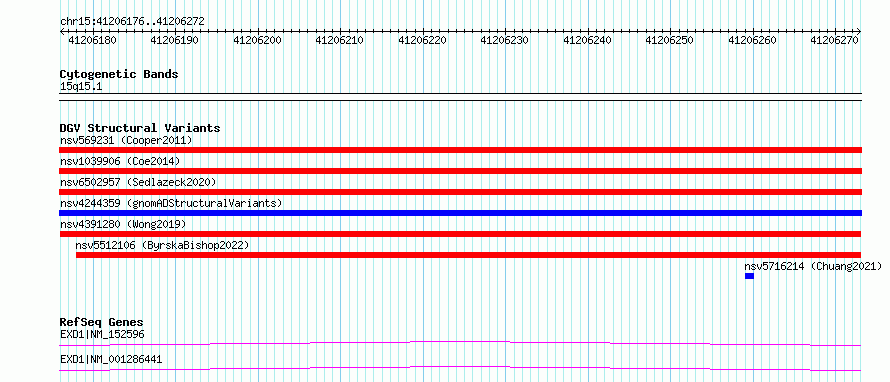Click ruler position 41206200
The image size is (890, 382).
pos(257,40)
